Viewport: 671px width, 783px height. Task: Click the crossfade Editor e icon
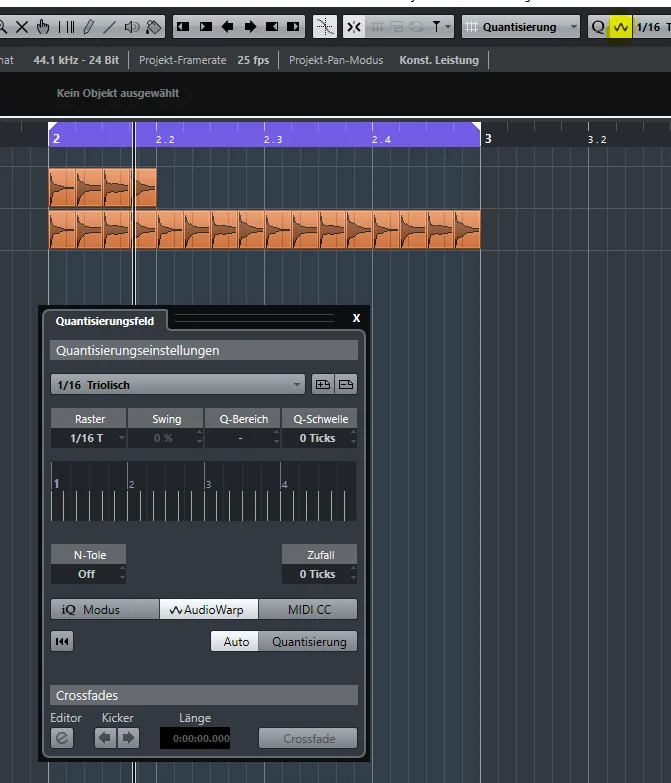click(62, 738)
